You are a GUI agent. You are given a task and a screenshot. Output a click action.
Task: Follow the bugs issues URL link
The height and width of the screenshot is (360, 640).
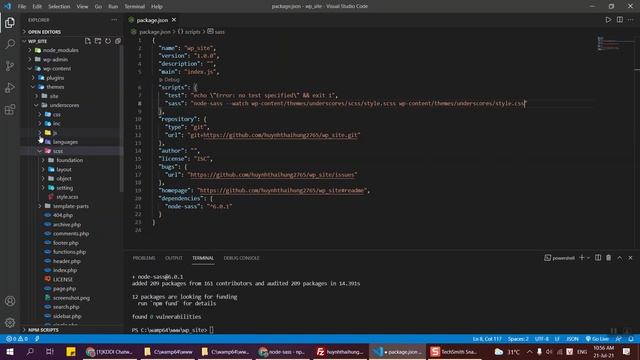[x=272, y=175]
